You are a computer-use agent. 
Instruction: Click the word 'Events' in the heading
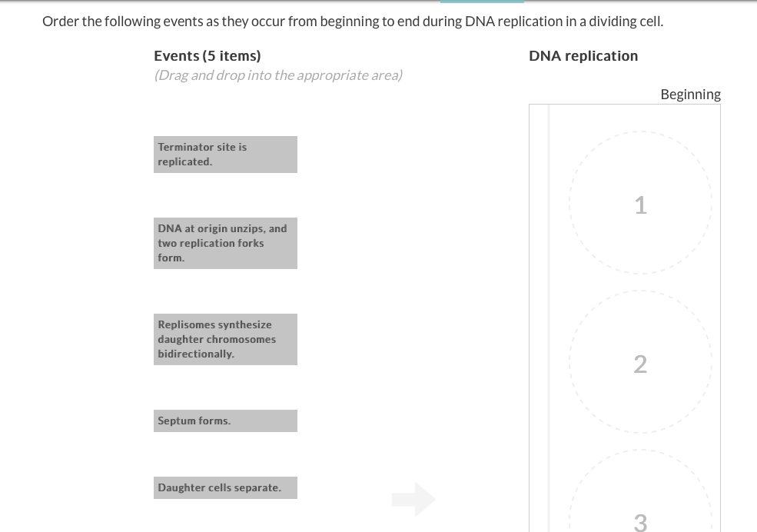(x=176, y=56)
